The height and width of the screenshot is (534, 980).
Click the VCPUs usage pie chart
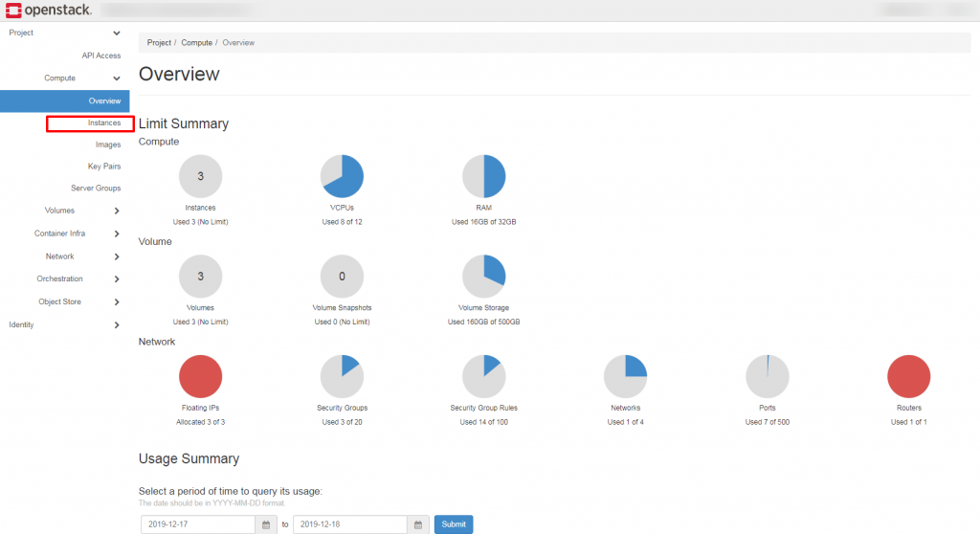(x=342, y=176)
